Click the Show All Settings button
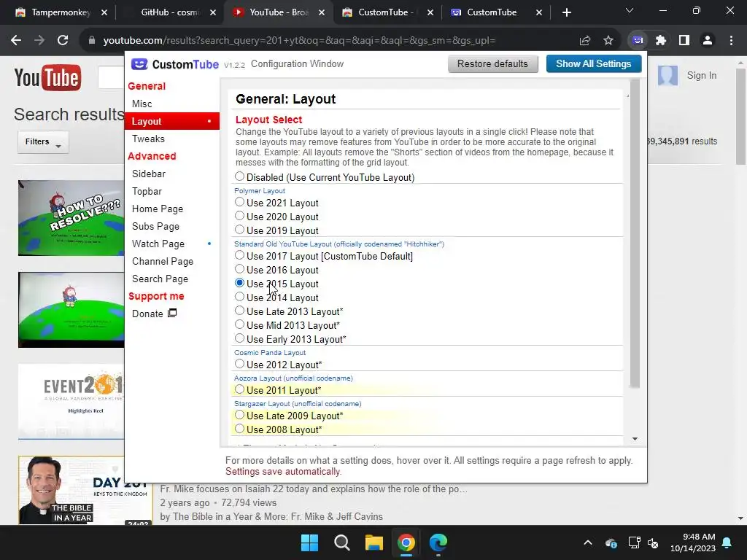Screen dimensions: 747x560 (594, 64)
